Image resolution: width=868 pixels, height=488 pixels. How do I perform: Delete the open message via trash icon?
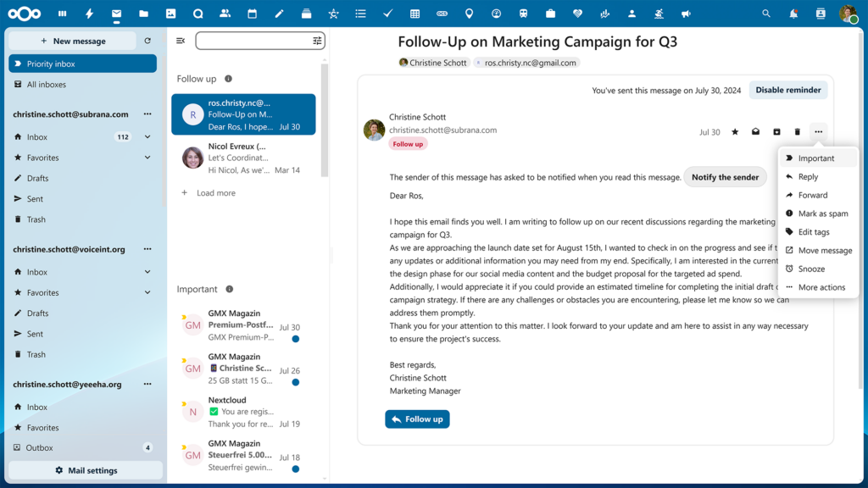pyautogui.click(x=797, y=131)
